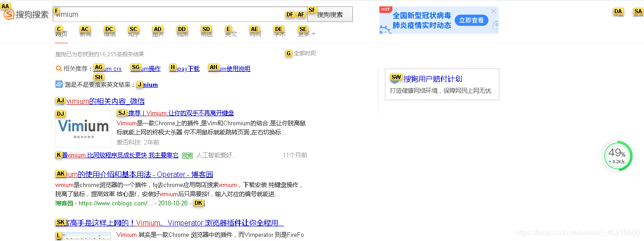Open 'Vimium:让你的双手不再离开键盘' article
The height and width of the screenshot is (241, 644).
coord(175,113)
